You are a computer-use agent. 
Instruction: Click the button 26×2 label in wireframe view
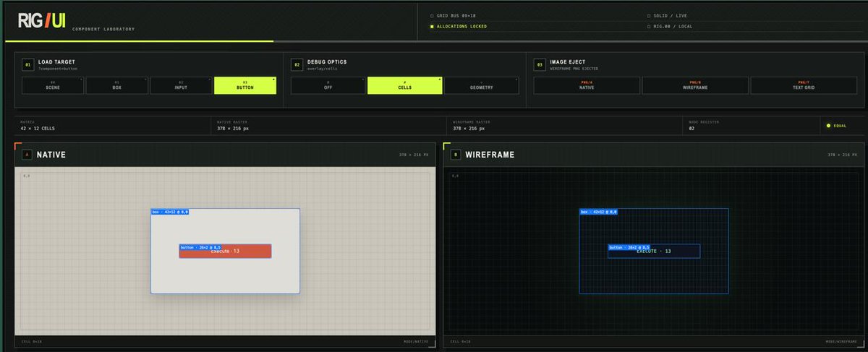[629, 247]
